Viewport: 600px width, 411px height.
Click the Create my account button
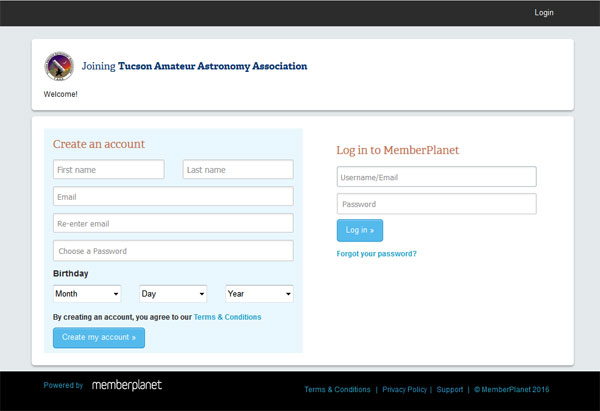[99, 338]
